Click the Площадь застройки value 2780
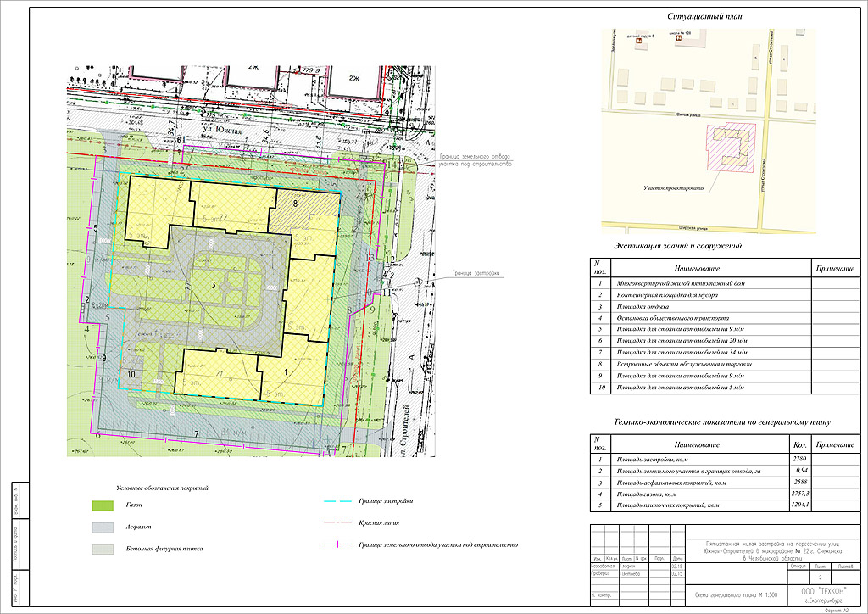Viewport: 868px width, 614px height. pyautogui.click(x=798, y=459)
